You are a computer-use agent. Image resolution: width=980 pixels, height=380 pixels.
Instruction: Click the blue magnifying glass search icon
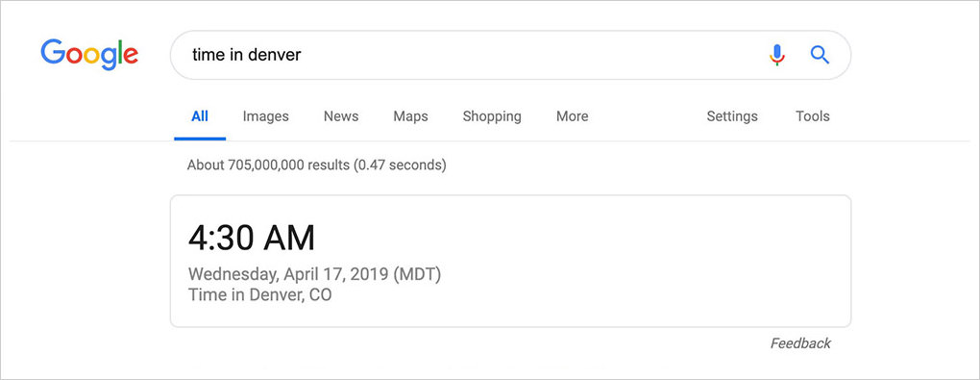820,55
